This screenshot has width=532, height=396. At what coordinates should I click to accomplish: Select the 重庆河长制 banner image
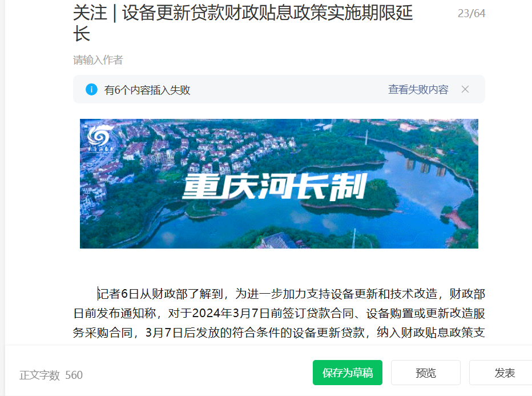[279, 183]
